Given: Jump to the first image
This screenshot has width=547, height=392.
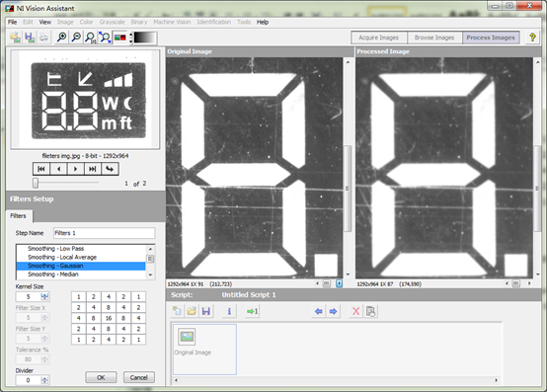Looking at the screenshot, I should [x=41, y=169].
